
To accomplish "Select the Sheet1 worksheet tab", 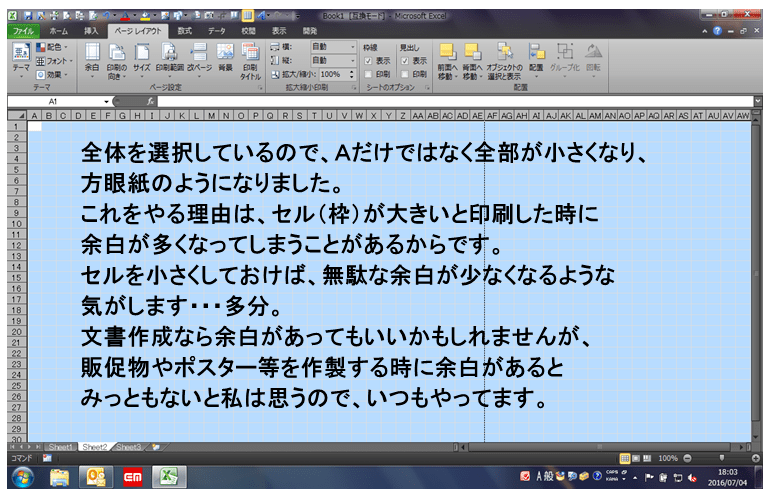I will pyautogui.click(x=60, y=447).
